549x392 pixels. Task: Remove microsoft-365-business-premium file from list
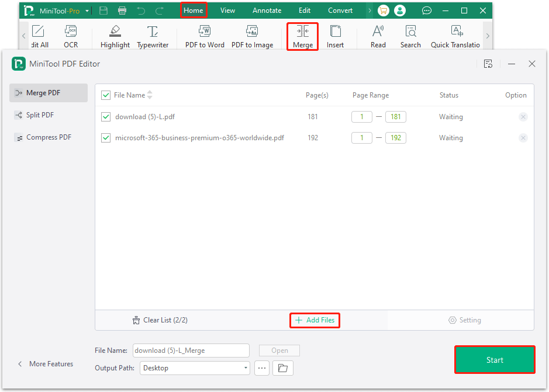coord(523,138)
